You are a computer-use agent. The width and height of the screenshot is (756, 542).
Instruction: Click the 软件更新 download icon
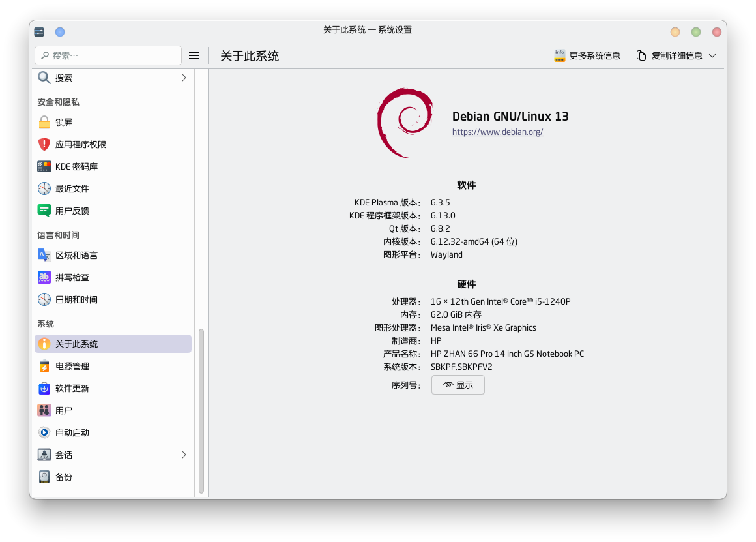coord(44,389)
